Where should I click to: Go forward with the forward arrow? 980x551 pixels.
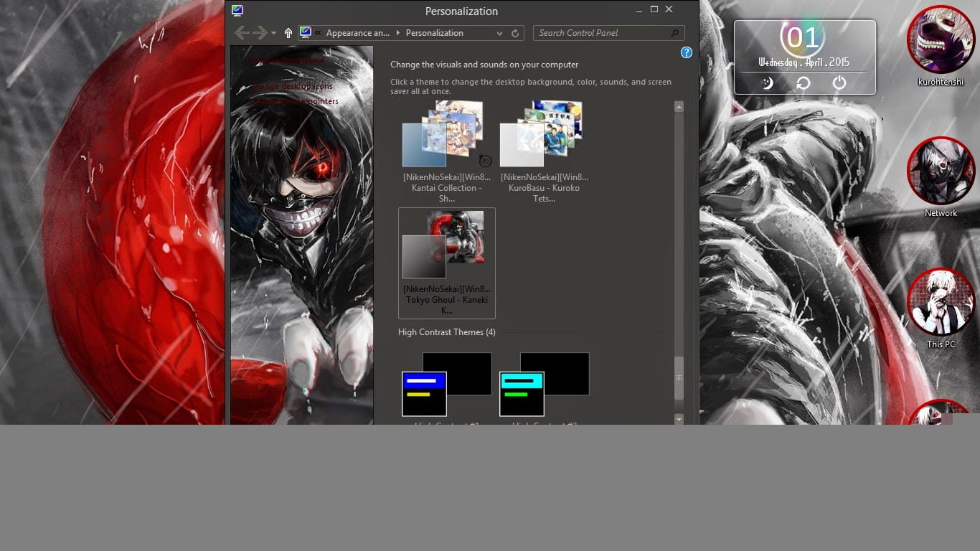(260, 33)
